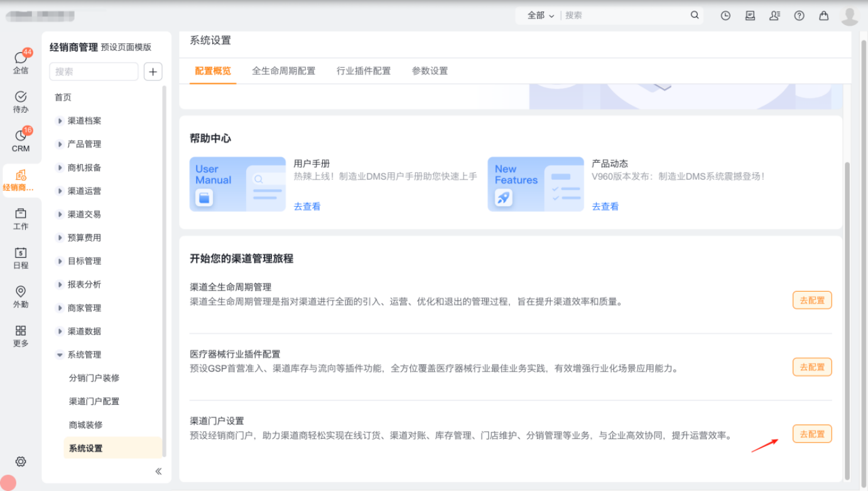Click the 产品动态 title text
The width and height of the screenshot is (868, 491).
coord(610,163)
